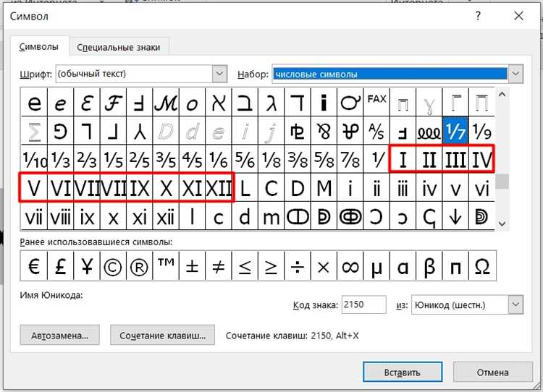Select the small Roman numeral iv symbol

[429, 188]
